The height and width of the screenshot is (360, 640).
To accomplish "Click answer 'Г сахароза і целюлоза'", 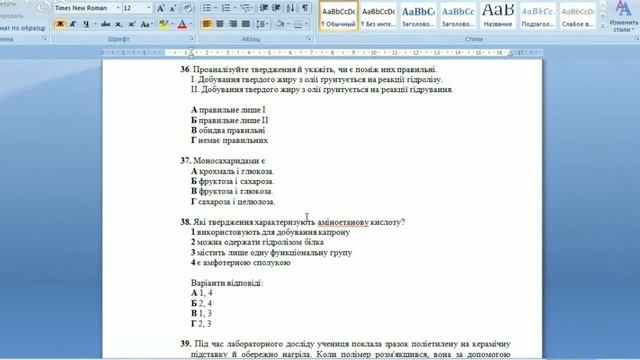I will coord(233,202).
